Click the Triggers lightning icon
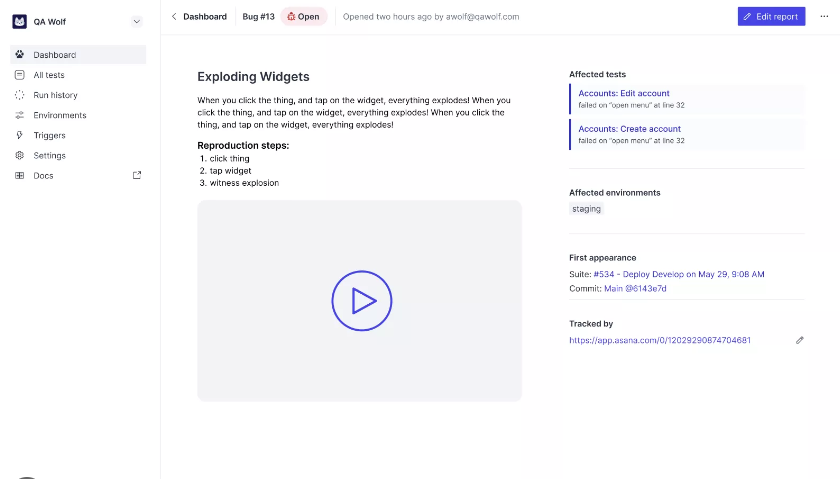The width and height of the screenshot is (840, 479). [x=20, y=135]
